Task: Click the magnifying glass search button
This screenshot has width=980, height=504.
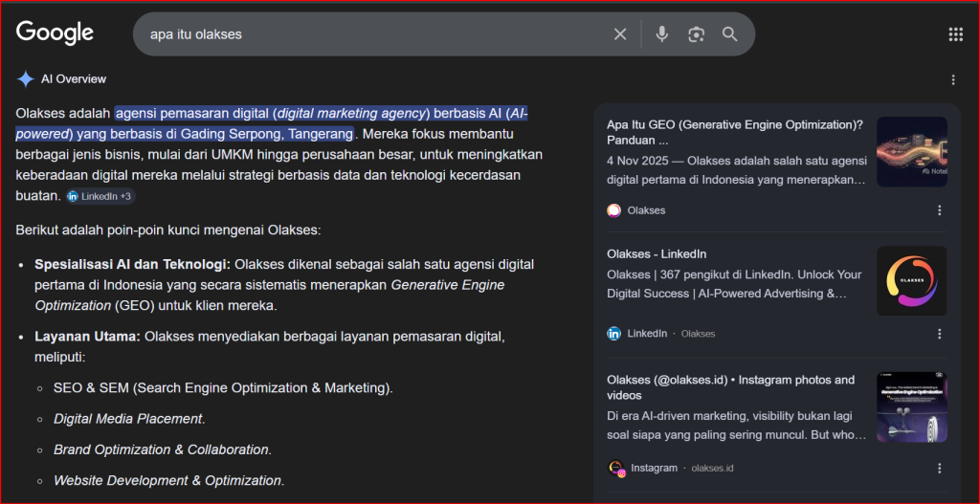Action: [x=730, y=34]
